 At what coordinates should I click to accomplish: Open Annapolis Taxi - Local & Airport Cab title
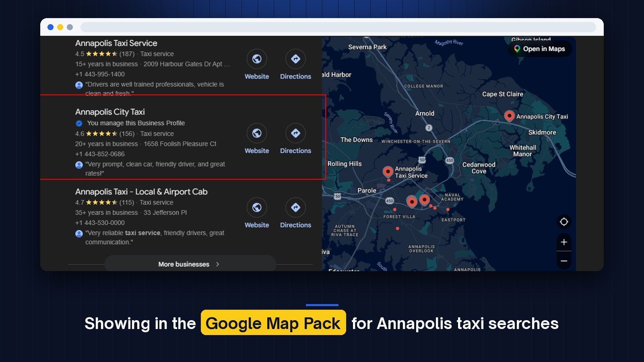pos(141,192)
